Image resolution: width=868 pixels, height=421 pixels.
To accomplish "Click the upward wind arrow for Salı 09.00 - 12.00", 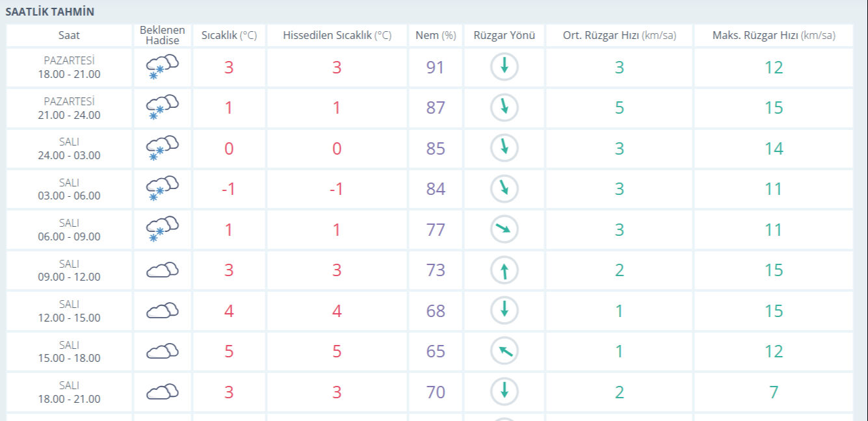I will tap(504, 270).
